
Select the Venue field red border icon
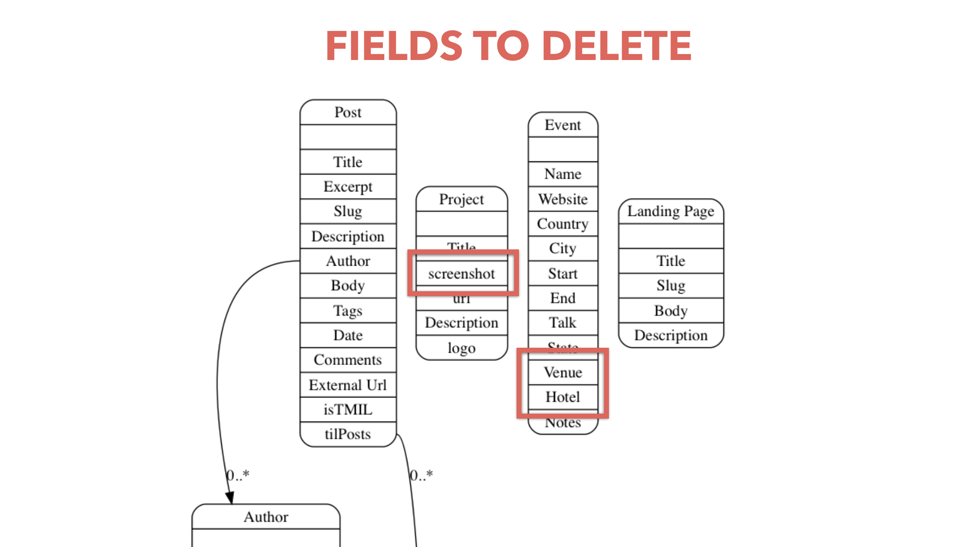pos(563,373)
